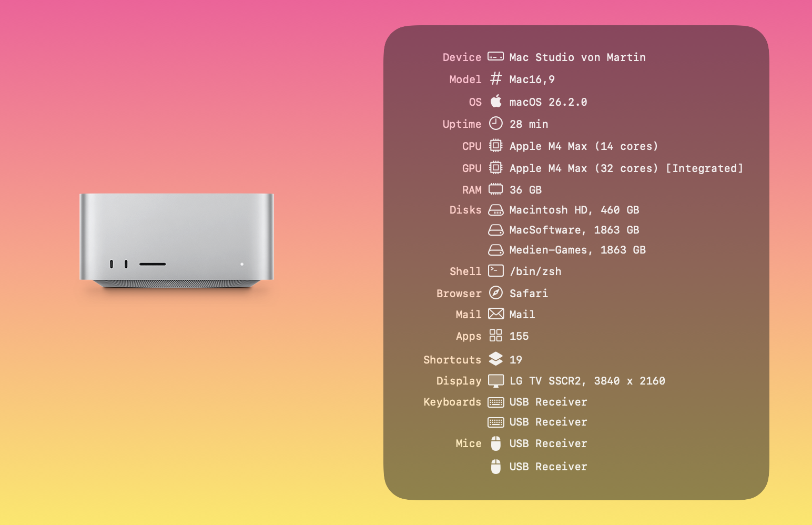Click the Device computer icon
Screen dimensions: 812x525
495,56
